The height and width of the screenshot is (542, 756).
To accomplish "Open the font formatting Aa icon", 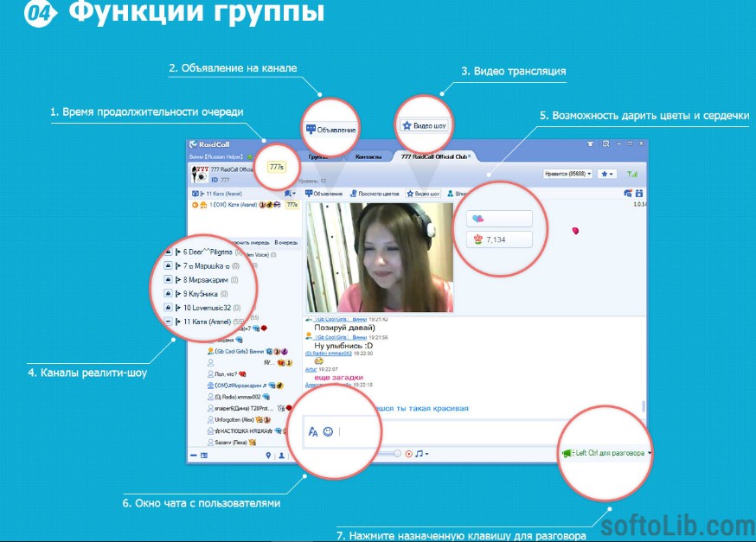I will pyautogui.click(x=313, y=431).
